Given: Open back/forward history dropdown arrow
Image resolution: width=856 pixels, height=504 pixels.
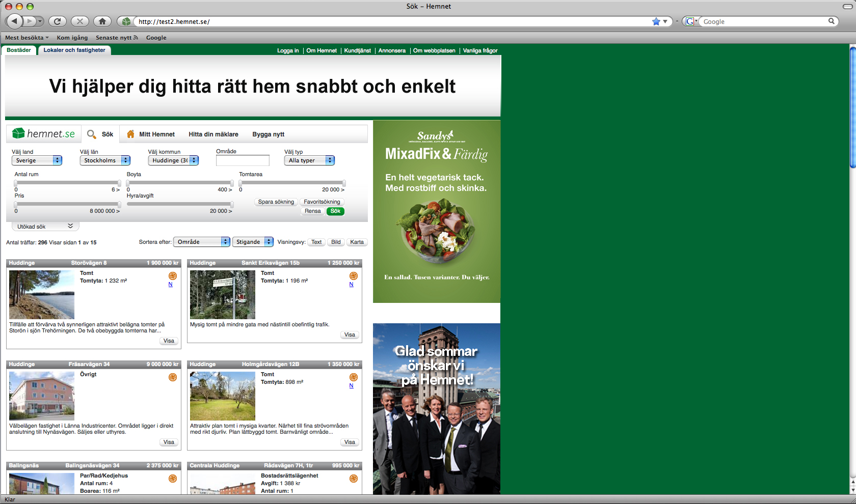Looking at the screenshot, I should (x=40, y=21).
